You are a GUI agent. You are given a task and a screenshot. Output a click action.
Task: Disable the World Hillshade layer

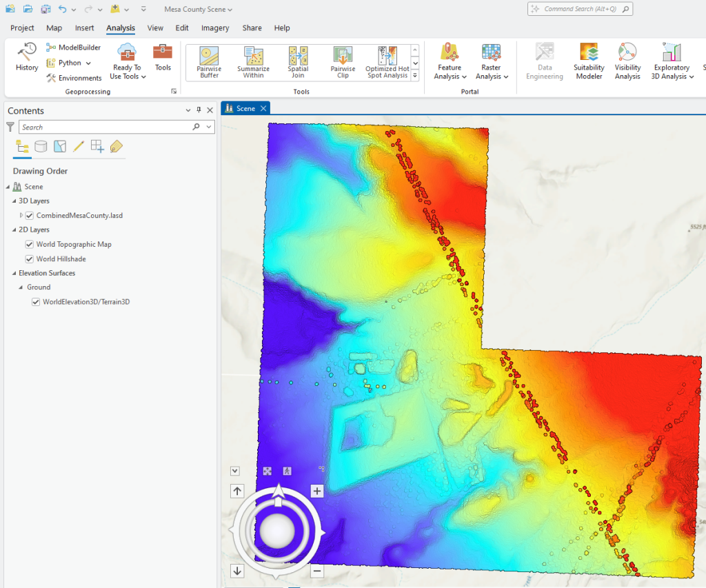point(29,258)
